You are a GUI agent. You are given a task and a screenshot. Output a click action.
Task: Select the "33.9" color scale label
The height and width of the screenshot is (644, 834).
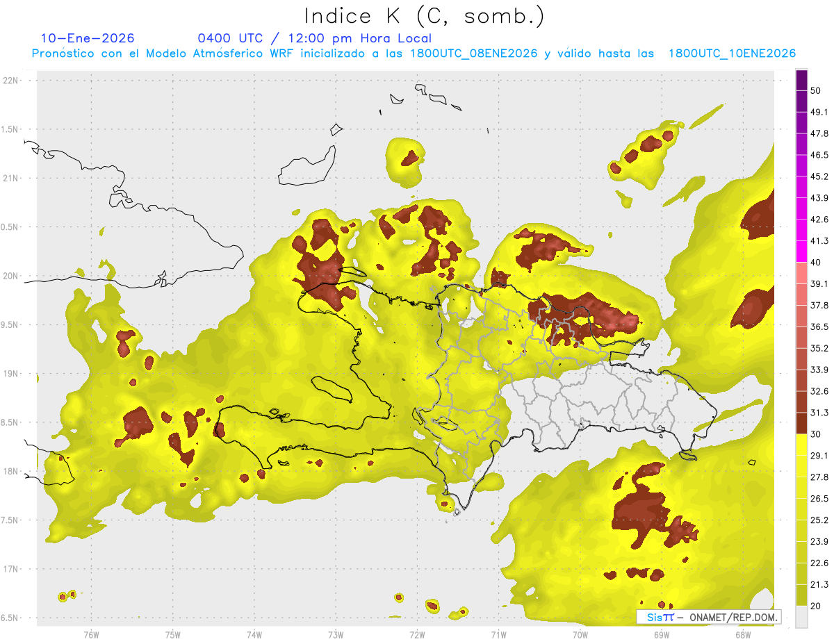pos(820,370)
